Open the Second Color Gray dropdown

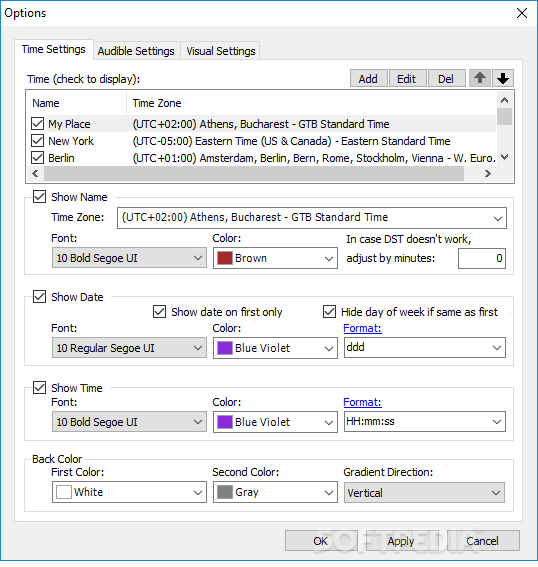coord(275,492)
